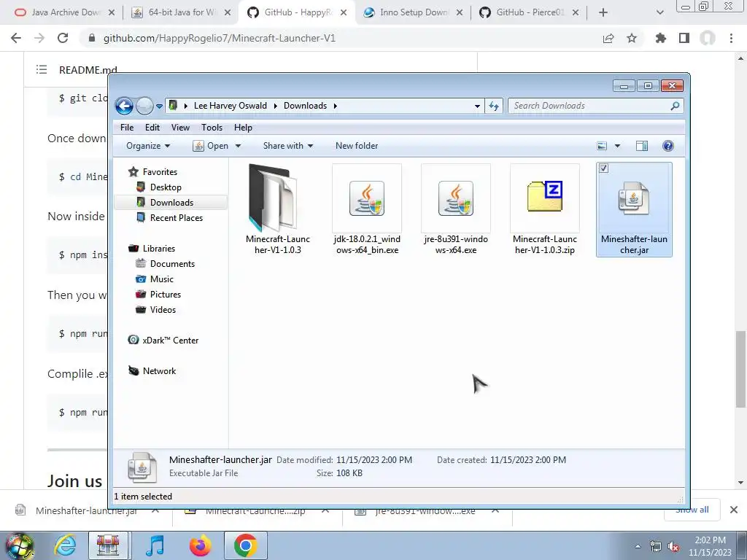Select the Minecraft-Launcher-V1-1.0.3 folder
Screen dimensions: 747x560
pyautogui.click(x=278, y=209)
